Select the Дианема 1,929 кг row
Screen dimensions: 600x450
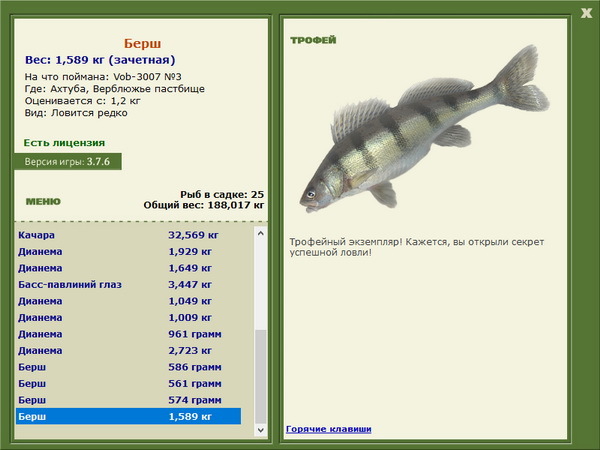point(129,251)
